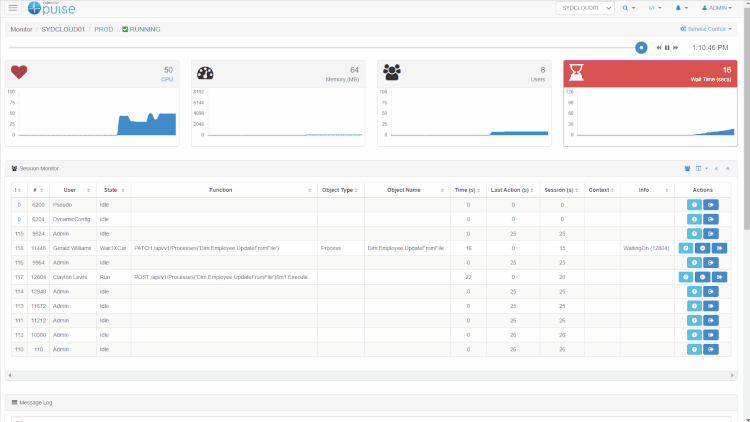The width and height of the screenshot is (750, 422).
Task: Click the timeline slider handle
Action: point(641,47)
